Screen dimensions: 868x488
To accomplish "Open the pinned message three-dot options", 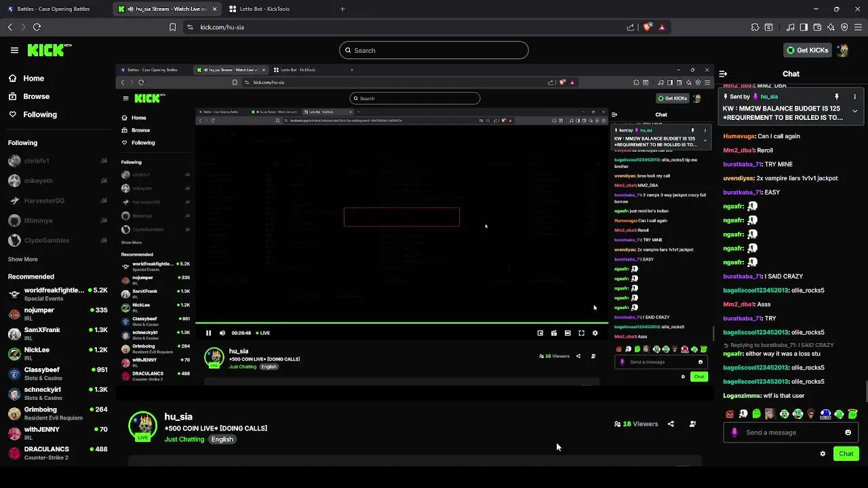I will click(854, 96).
